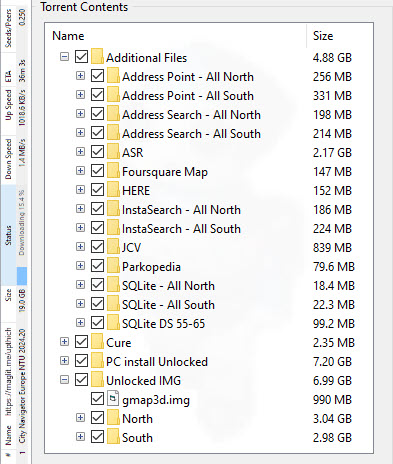Screen dimensions: 393x464
Task: Click the Down Speed column header
Action: (x=8, y=159)
